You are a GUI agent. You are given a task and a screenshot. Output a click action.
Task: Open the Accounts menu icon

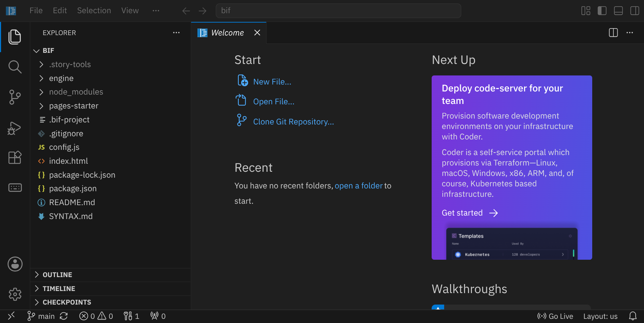[15, 264]
